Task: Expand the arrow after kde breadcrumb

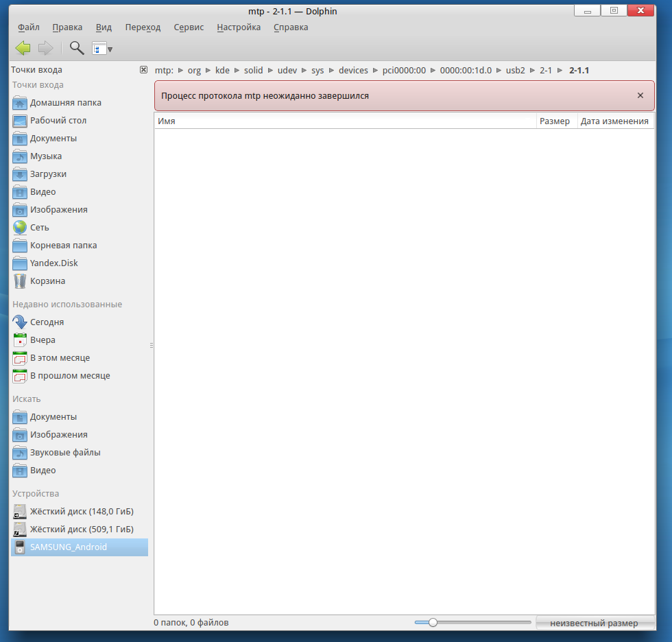Action: 237,70
